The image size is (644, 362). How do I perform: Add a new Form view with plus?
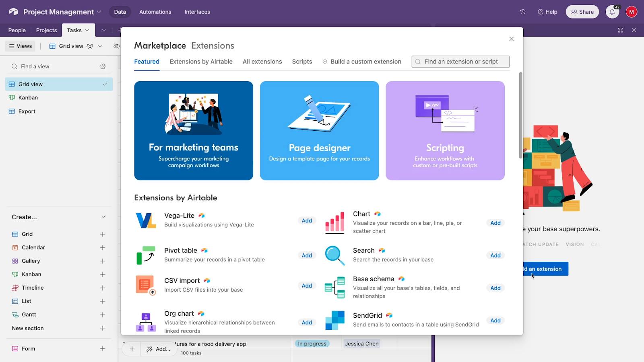(x=103, y=349)
